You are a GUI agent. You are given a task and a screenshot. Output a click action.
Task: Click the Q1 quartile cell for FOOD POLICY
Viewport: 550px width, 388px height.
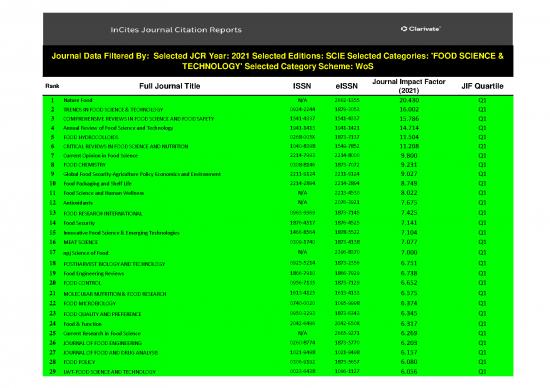[482, 362]
